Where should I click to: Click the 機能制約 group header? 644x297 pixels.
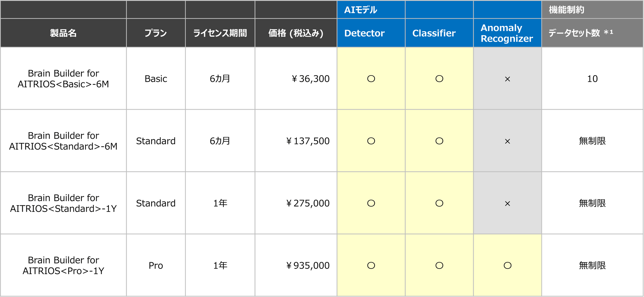[566, 10]
